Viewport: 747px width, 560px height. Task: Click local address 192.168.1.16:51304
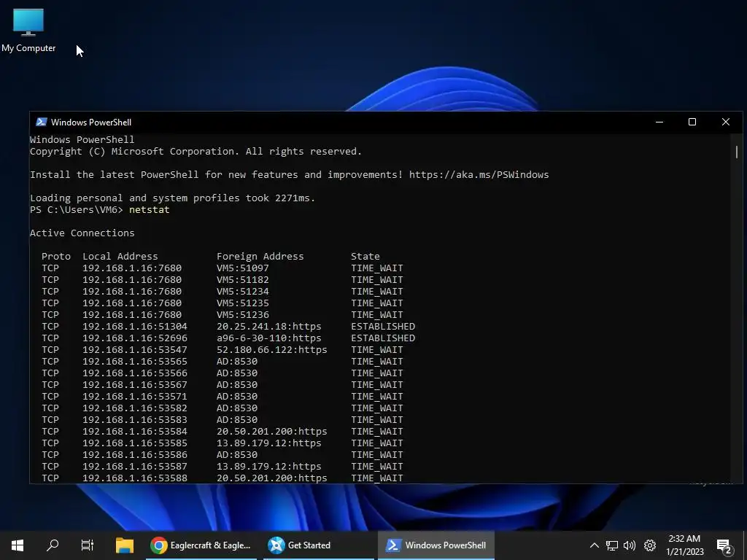(135, 326)
